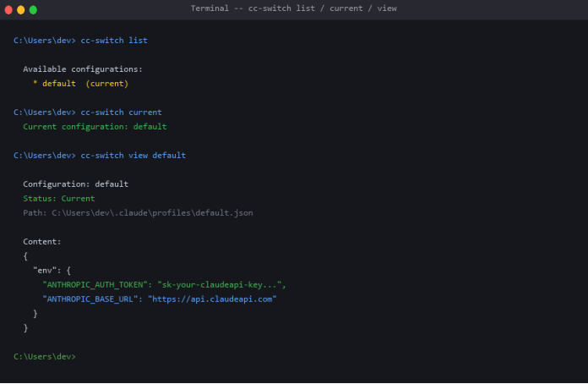The image size is (588, 384).
Task: Click the 'cc-switch current' command text
Action: (121, 112)
